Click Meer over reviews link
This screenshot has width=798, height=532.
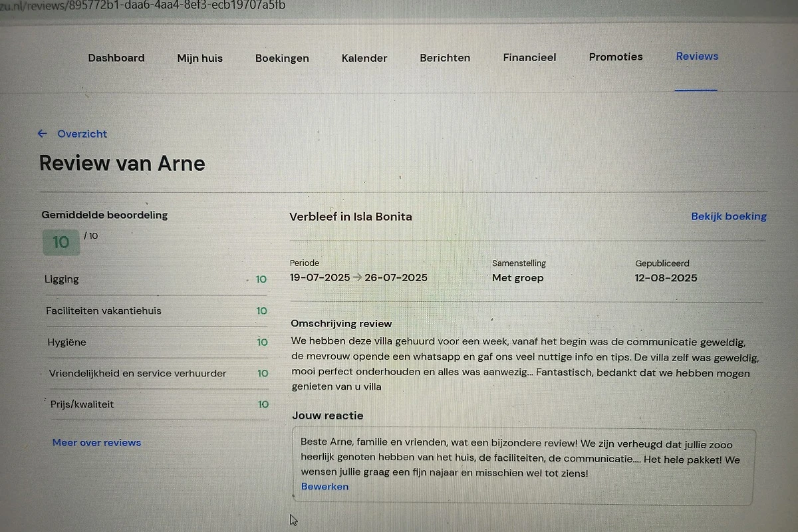pos(97,442)
